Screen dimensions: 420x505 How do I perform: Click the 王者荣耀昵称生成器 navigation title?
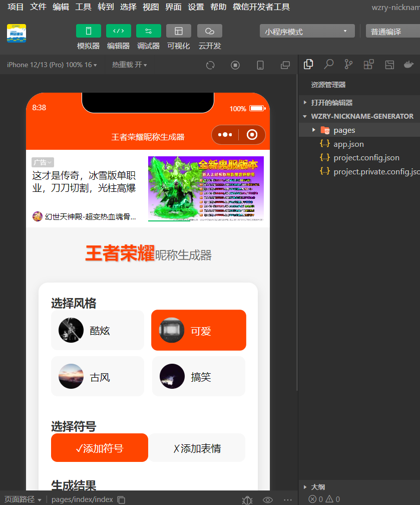click(x=148, y=137)
